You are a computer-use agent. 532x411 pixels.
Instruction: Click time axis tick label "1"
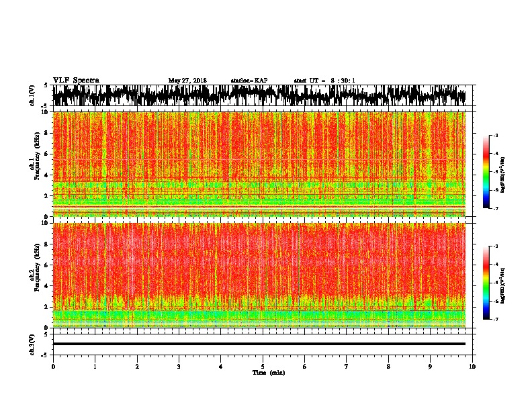95,367
